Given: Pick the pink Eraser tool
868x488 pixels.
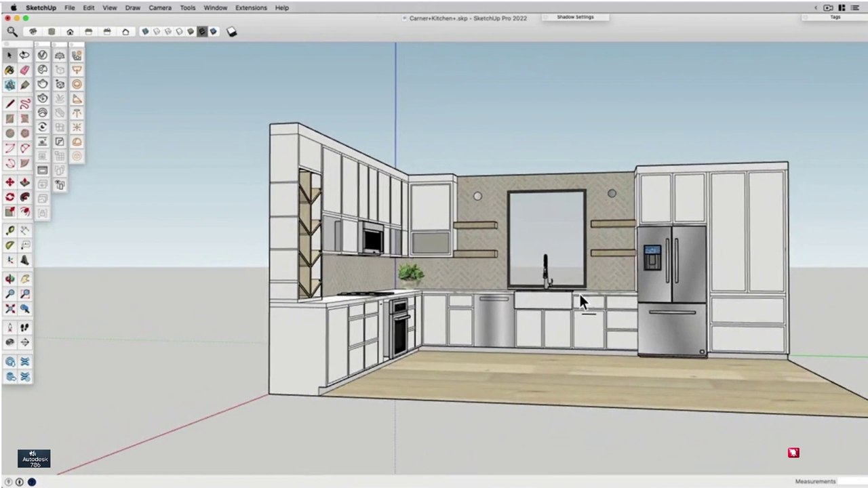Looking at the screenshot, I should (24, 70).
